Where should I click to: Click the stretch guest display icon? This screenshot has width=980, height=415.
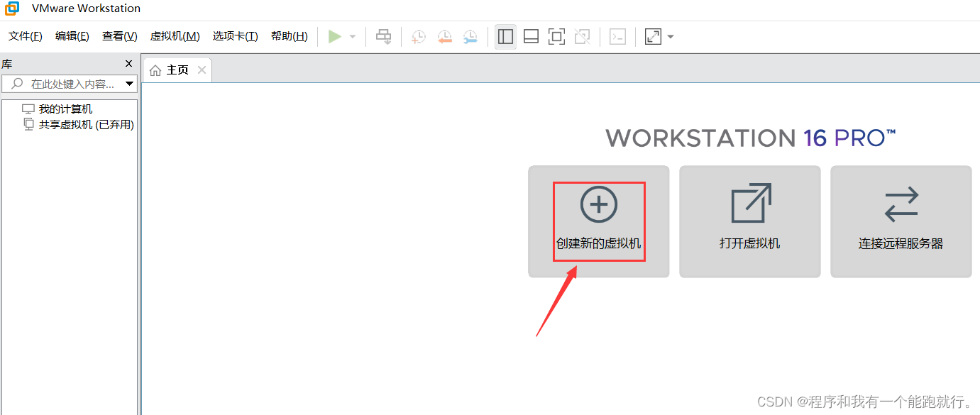click(x=653, y=36)
